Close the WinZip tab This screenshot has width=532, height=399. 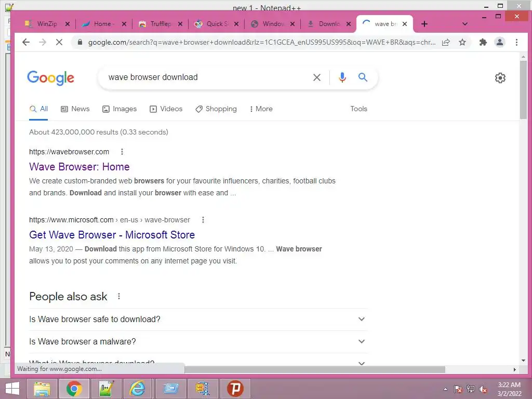pos(68,24)
